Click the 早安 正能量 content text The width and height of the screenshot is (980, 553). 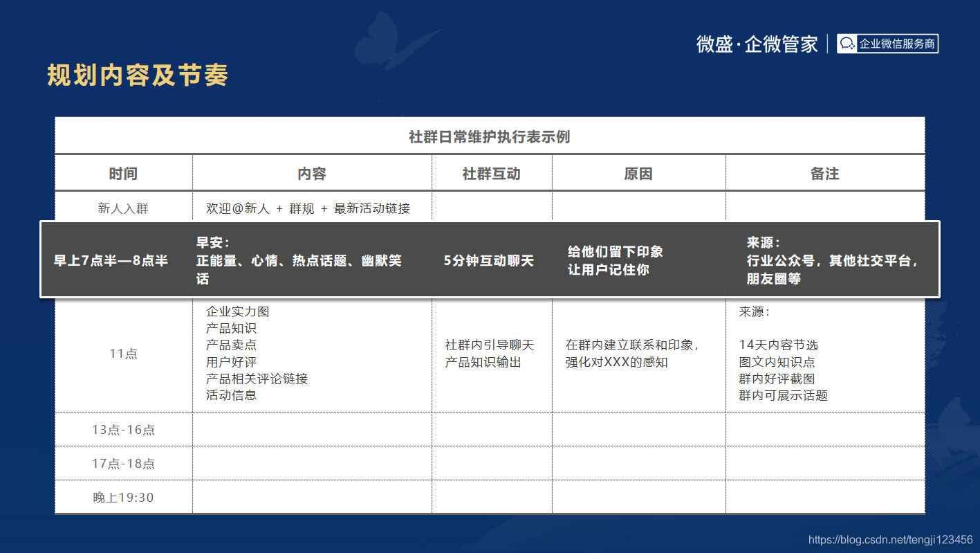click(299, 261)
